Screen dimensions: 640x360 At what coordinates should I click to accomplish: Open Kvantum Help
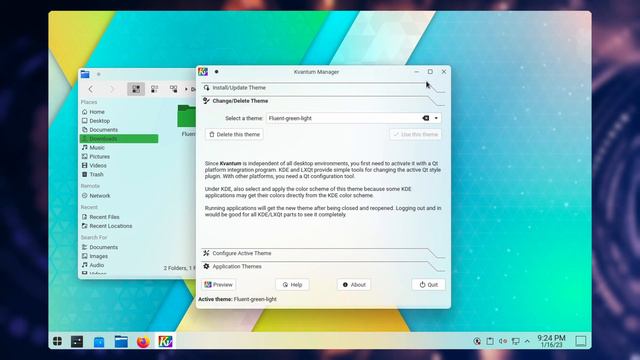(x=292, y=285)
